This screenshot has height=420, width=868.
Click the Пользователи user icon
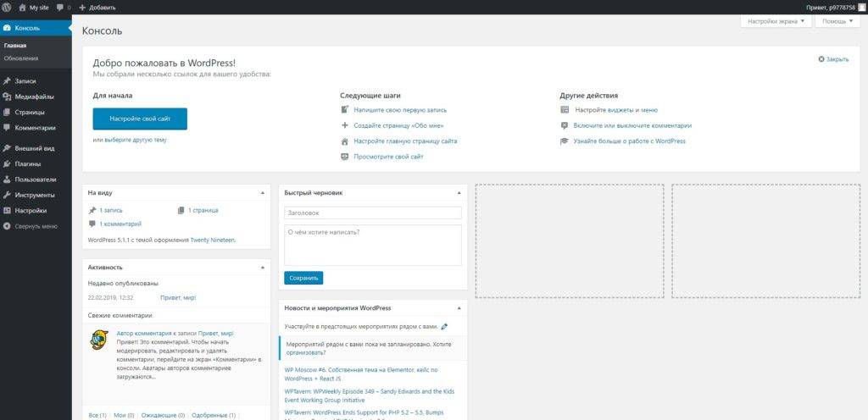point(7,179)
